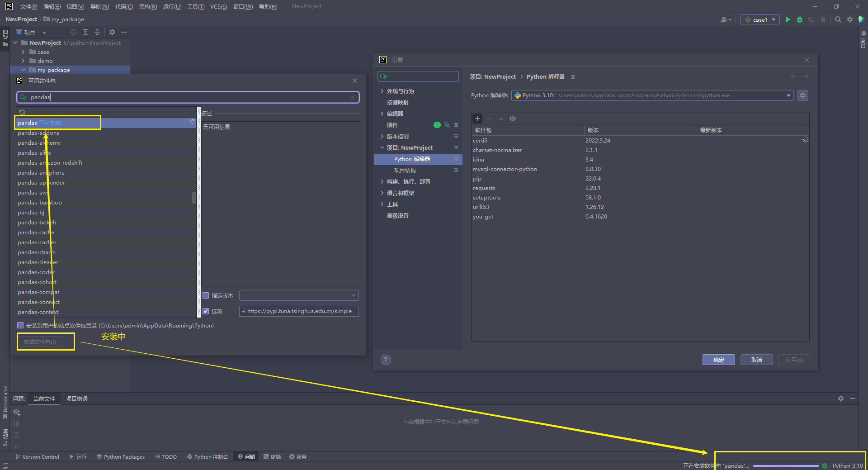
Task: Open the TODO tool window
Action: pos(166,457)
